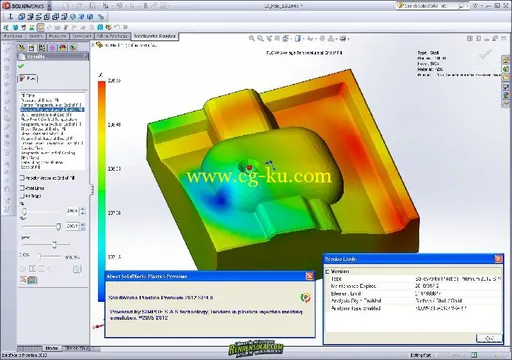
Task: Click the Zoom to Fit magnifier icon
Action: (252, 39)
